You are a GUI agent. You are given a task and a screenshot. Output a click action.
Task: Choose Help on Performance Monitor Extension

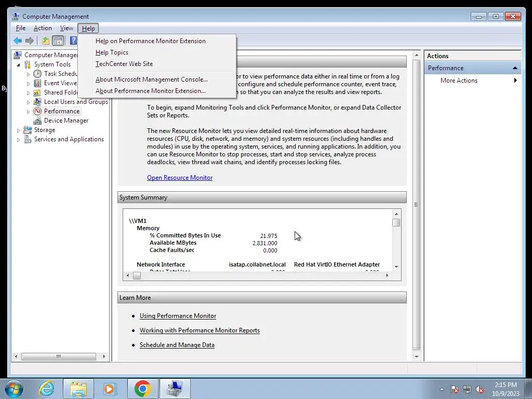(x=151, y=41)
